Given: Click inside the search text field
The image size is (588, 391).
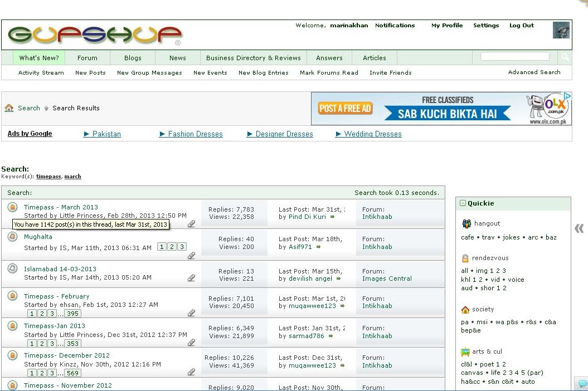Looking at the screenshot, I should pyautogui.click(x=514, y=57).
